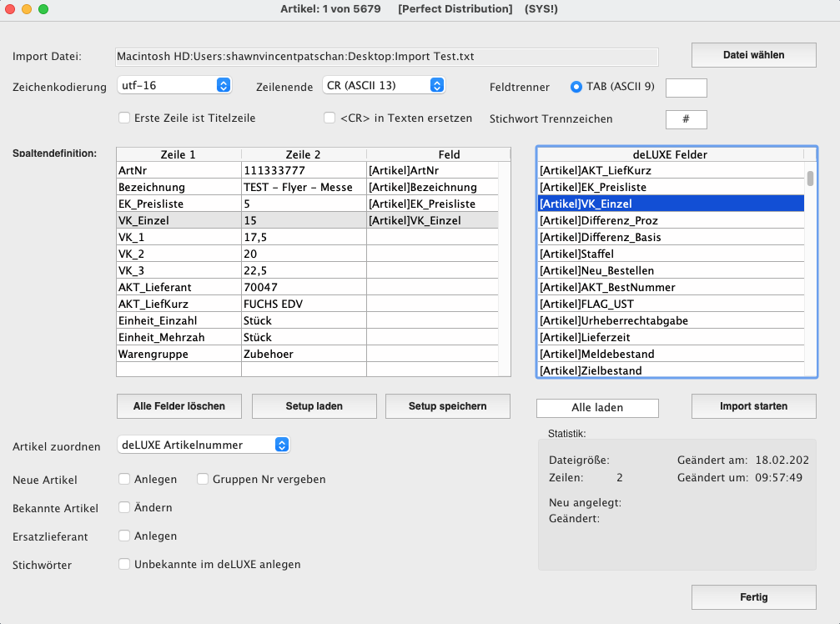Screen dimensions: 840x624
Task: Click the Fertig button
Action: (x=752, y=597)
